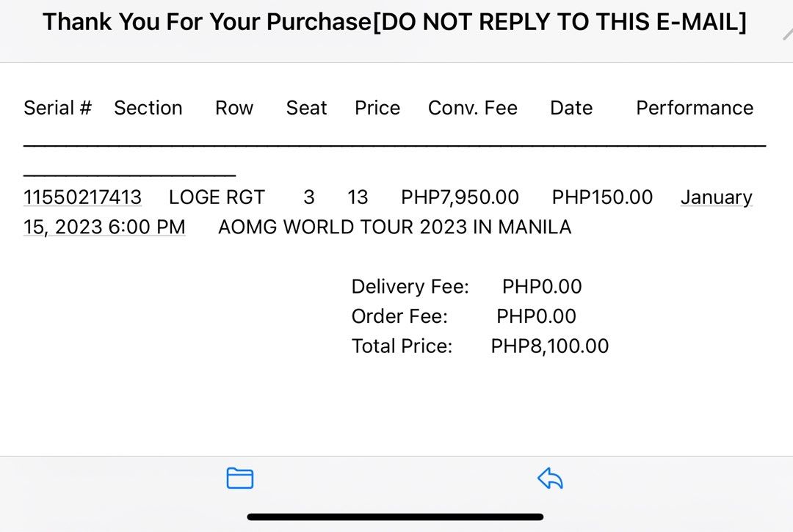793x532 pixels.
Task: Tap the '15, 2023 6:00 PM' link
Action: click(x=104, y=227)
